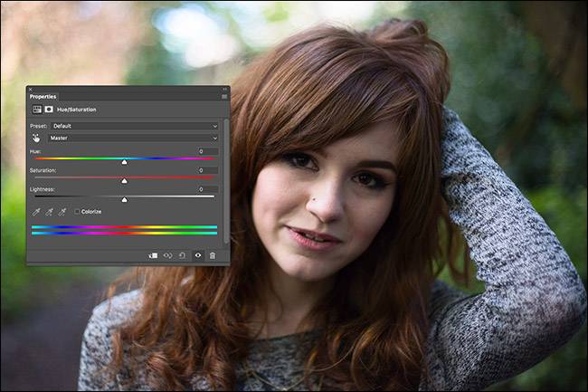Close the Properties panel

click(x=31, y=90)
